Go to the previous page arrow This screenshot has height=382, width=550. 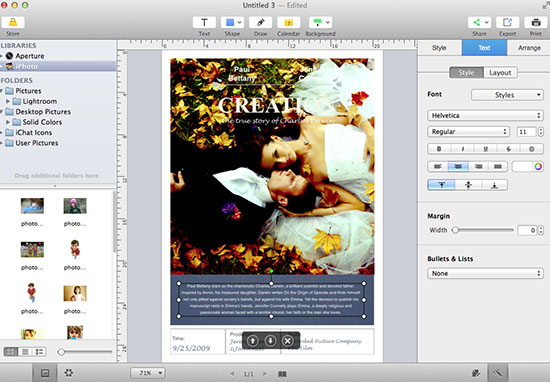click(232, 374)
